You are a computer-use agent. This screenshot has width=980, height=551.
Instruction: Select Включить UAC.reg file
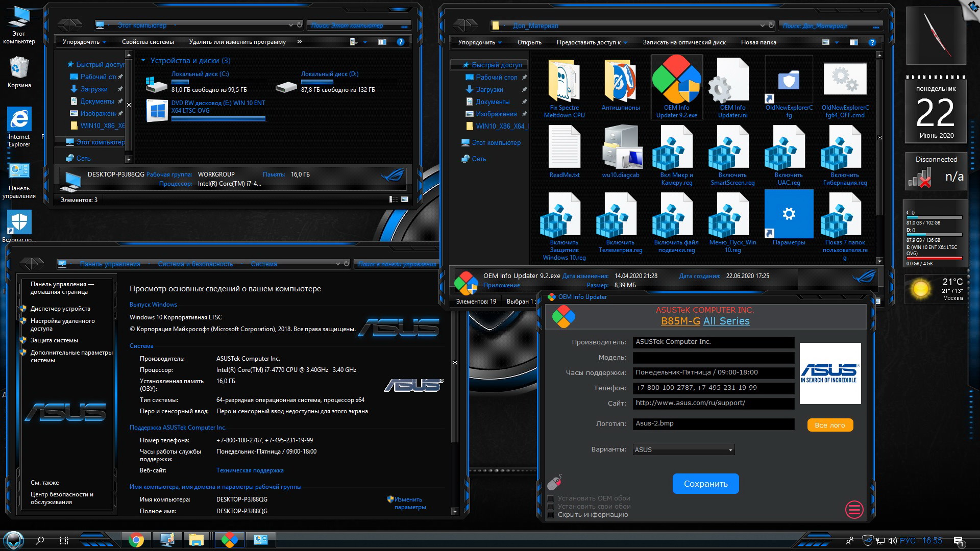coord(789,156)
